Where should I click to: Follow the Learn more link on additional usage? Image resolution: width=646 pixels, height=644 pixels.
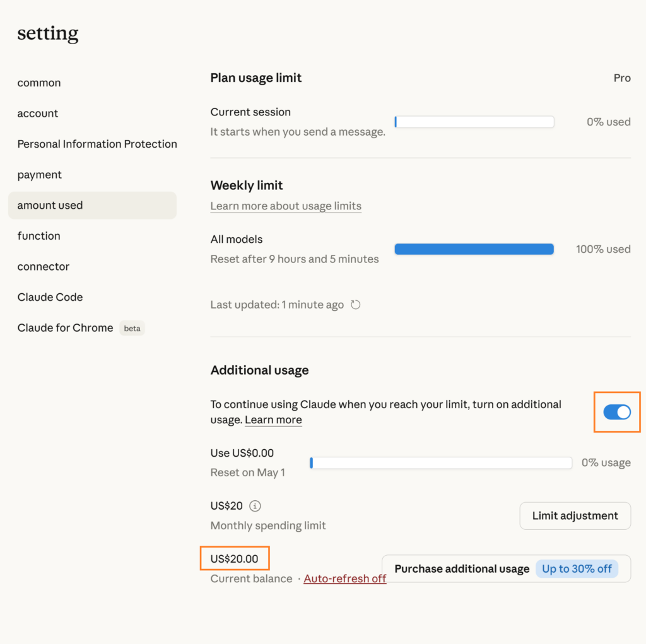click(273, 419)
